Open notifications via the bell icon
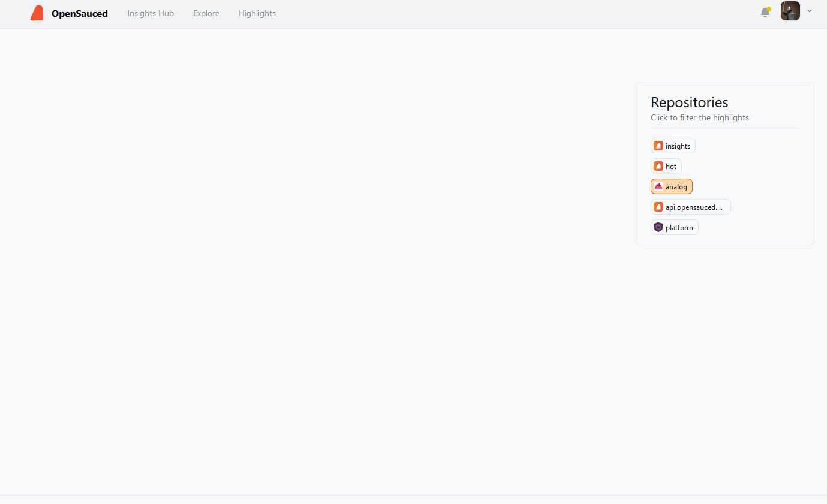This screenshot has width=827, height=504. 765,13
